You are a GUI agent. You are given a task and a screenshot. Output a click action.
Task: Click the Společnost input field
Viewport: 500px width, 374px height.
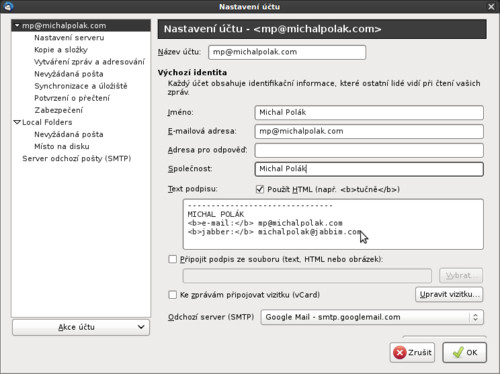point(369,169)
